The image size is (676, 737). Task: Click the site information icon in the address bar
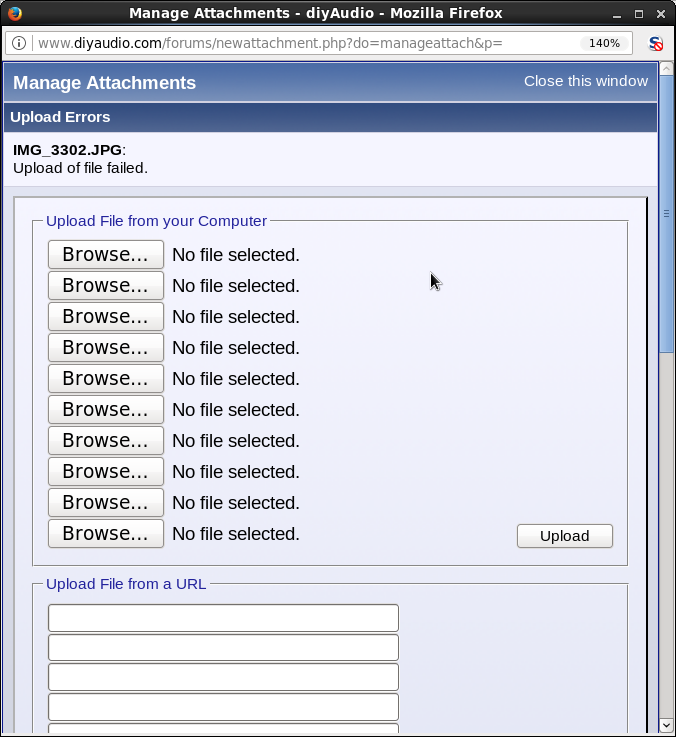[19, 43]
